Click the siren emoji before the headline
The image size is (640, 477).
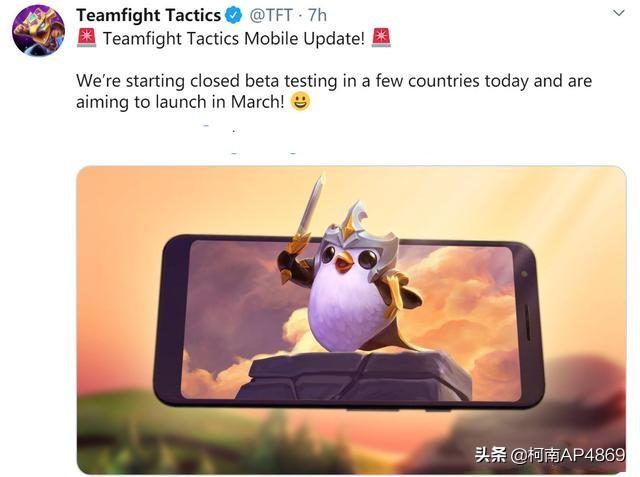tap(87, 38)
